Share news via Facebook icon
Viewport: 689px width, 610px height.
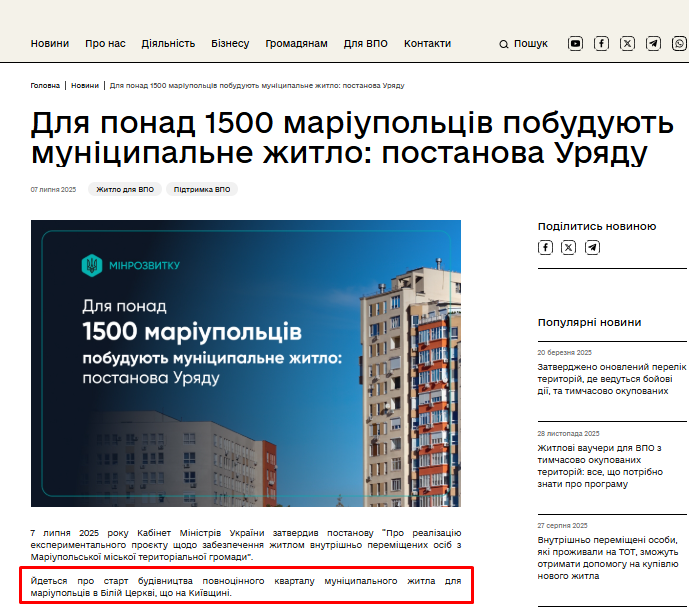point(545,247)
